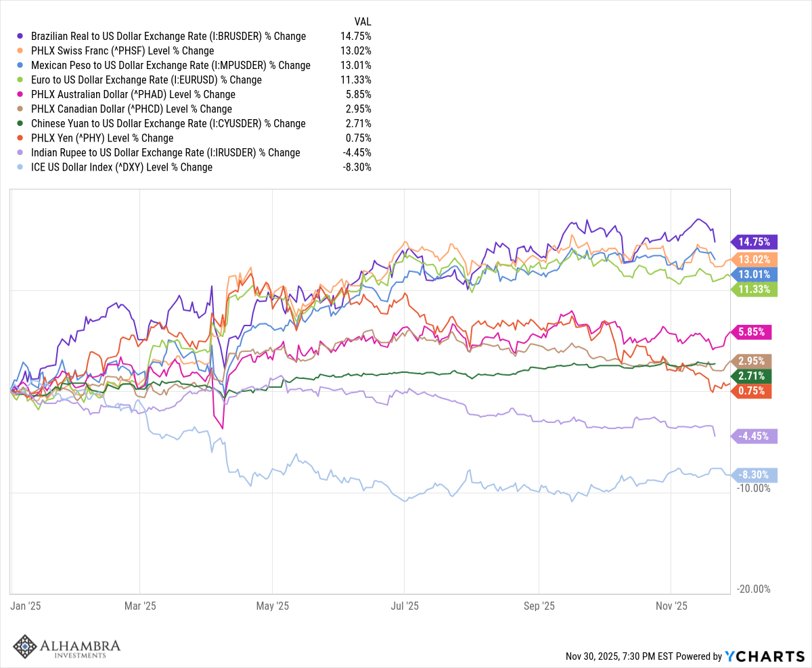The image size is (812, 668).
Task: Click the VAL column header
Action: pyautogui.click(x=363, y=22)
